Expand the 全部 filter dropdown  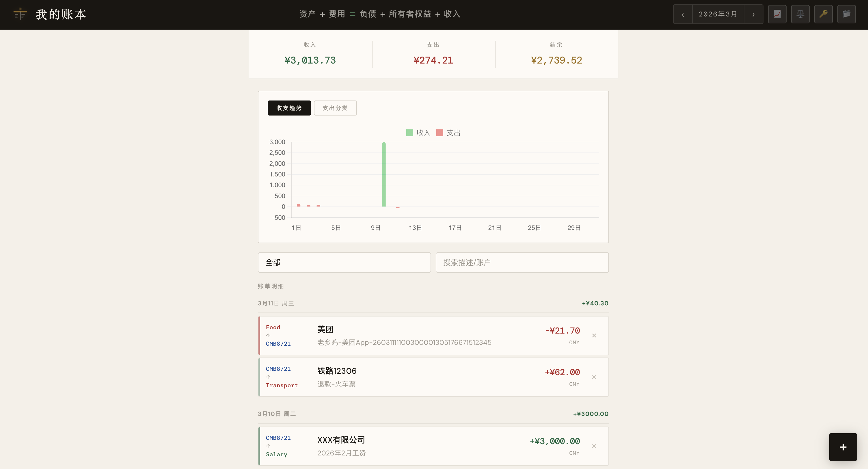pos(344,263)
